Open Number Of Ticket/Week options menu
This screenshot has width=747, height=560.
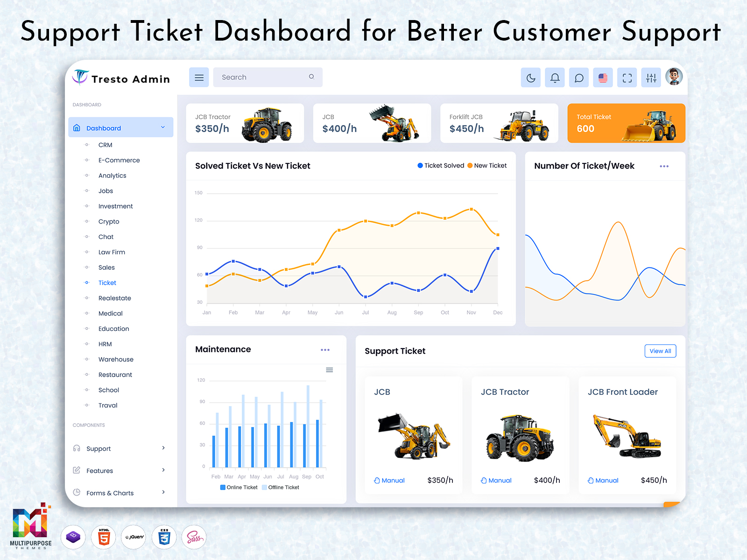click(x=664, y=166)
